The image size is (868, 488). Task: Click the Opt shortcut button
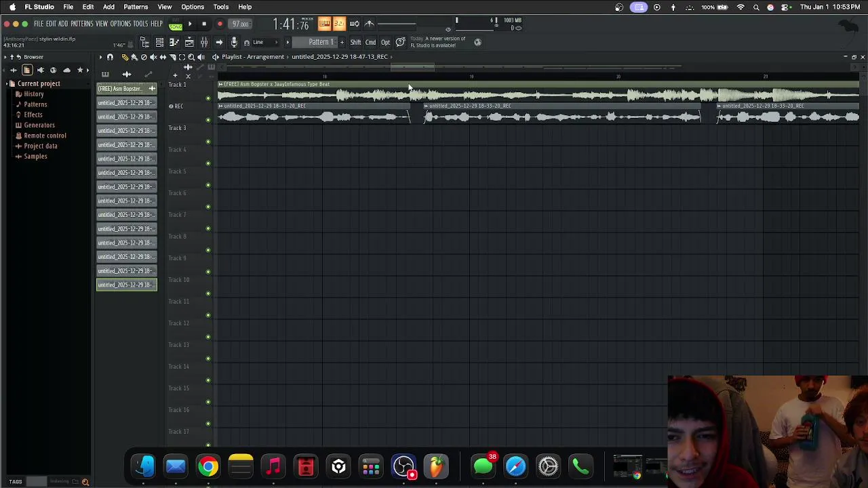(x=385, y=42)
